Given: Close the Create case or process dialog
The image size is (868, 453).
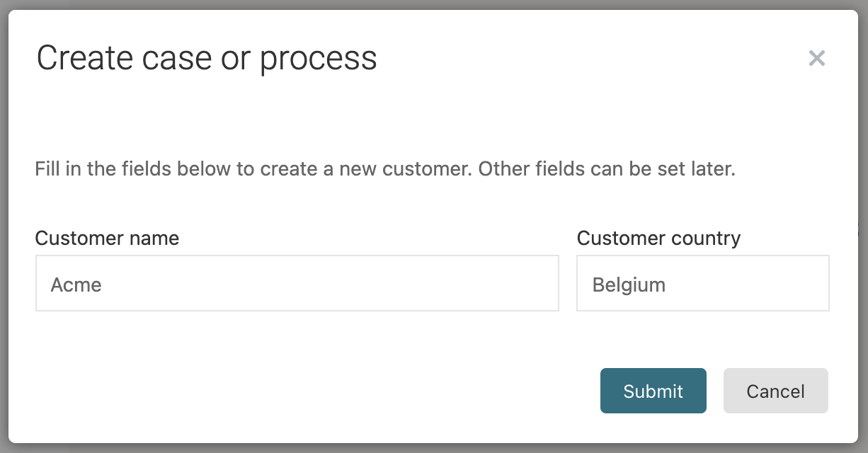Looking at the screenshot, I should (817, 58).
